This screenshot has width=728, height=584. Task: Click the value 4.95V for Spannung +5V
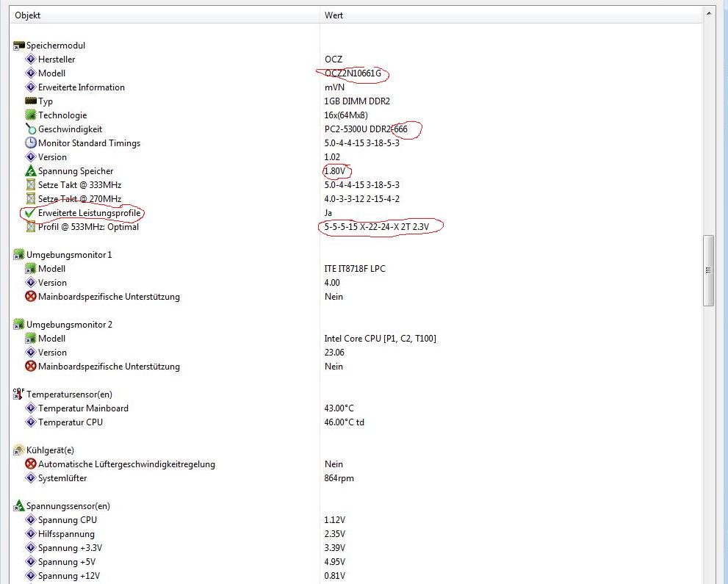point(335,561)
